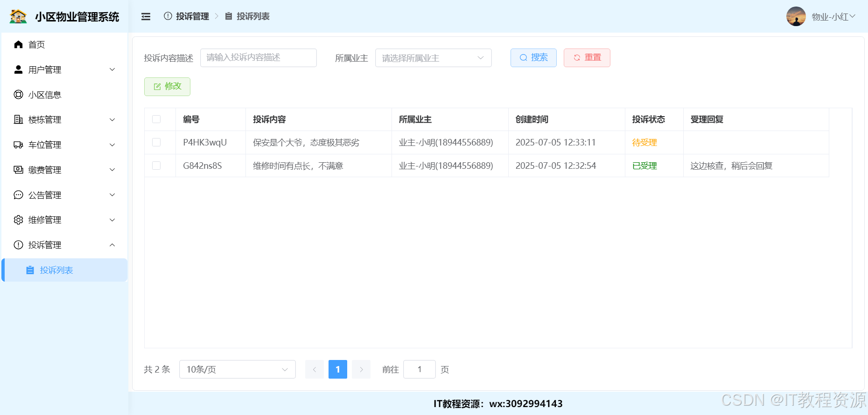Click the 投诉列表 clipboard icon in sidebar
This screenshot has width=868, height=415.
[30, 270]
